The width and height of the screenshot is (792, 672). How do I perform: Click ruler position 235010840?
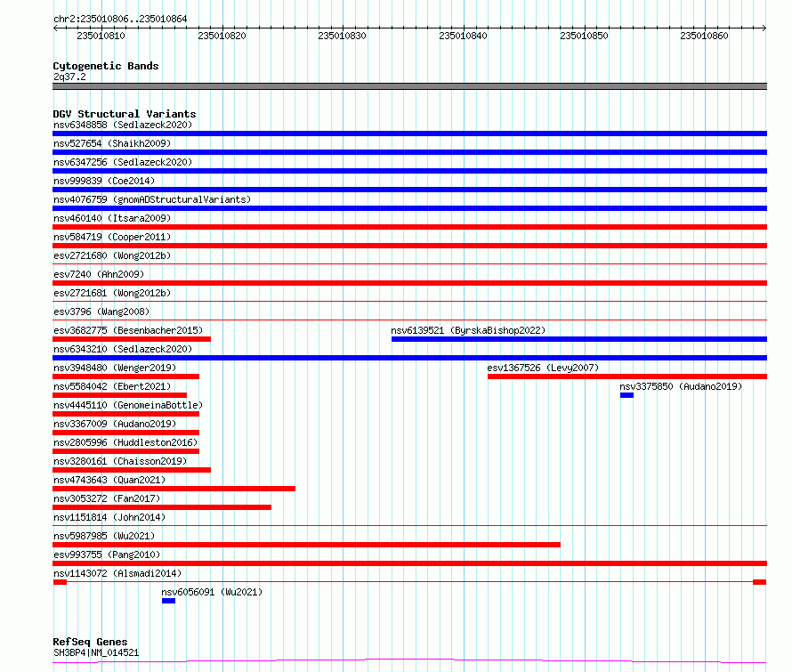(463, 36)
